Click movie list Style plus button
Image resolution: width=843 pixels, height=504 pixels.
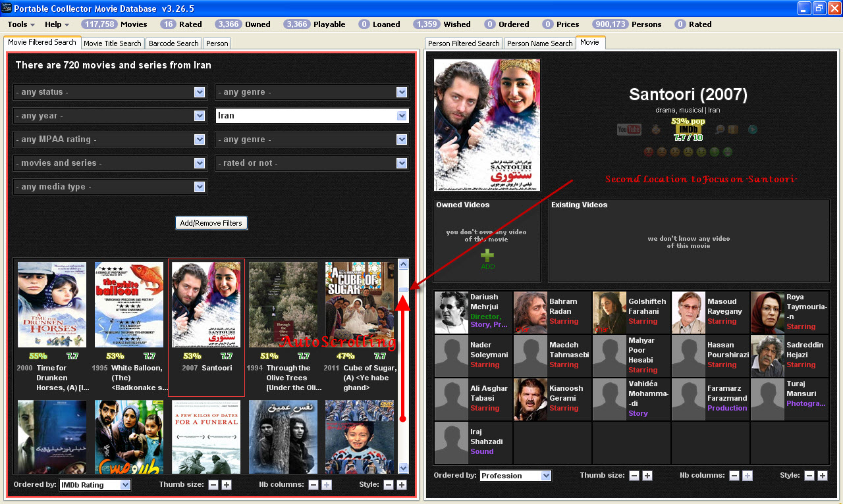(x=402, y=485)
